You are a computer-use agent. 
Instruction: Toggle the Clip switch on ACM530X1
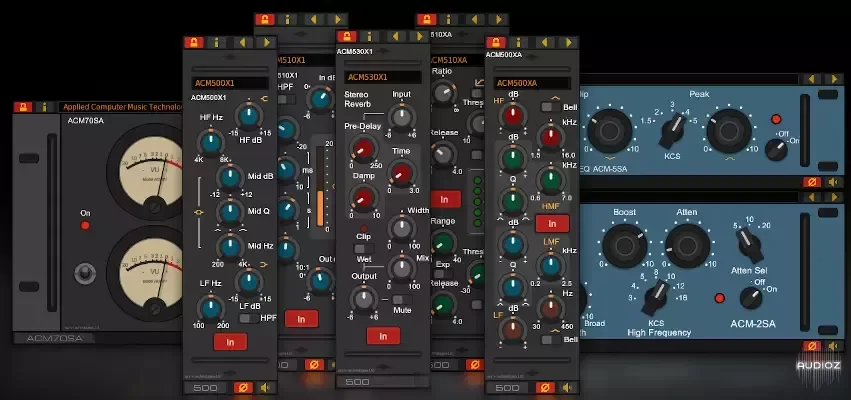click(364, 249)
